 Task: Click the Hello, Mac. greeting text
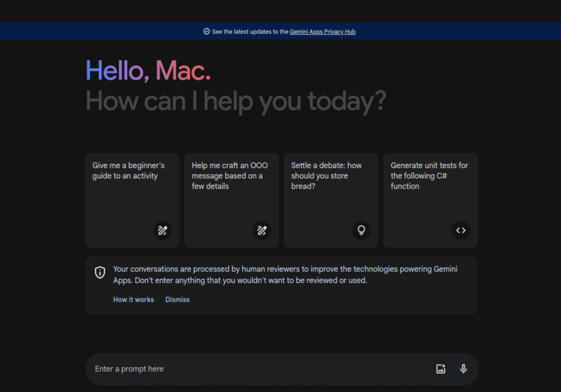pyautogui.click(x=148, y=71)
